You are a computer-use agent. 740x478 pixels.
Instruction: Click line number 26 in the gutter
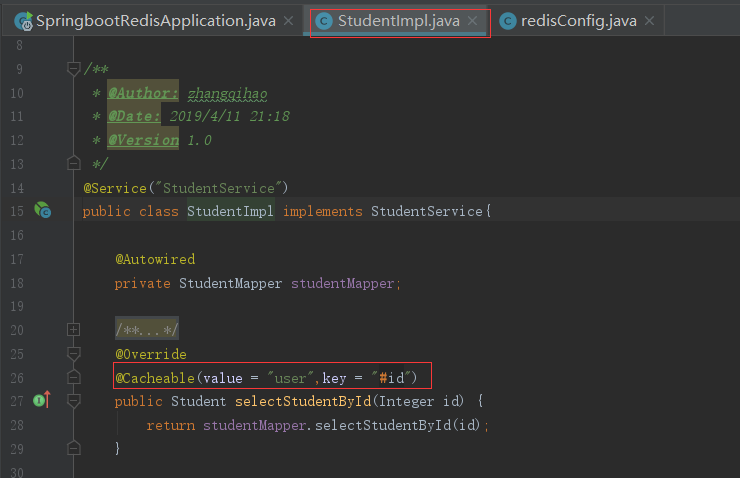tap(17, 378)
